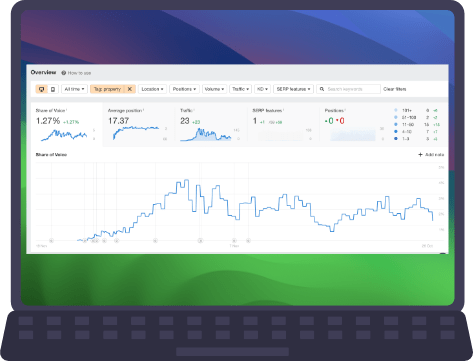Click the Tag: property filter chip

tap(107, 89)
